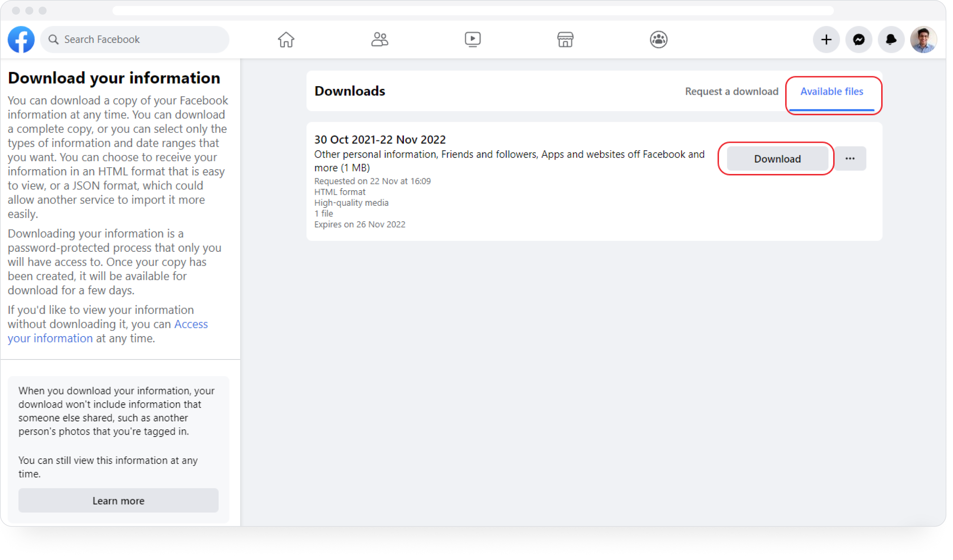Select the Search Facebook input field
The width and height of the screenshot is (953, 560).
tap(134, 39)
